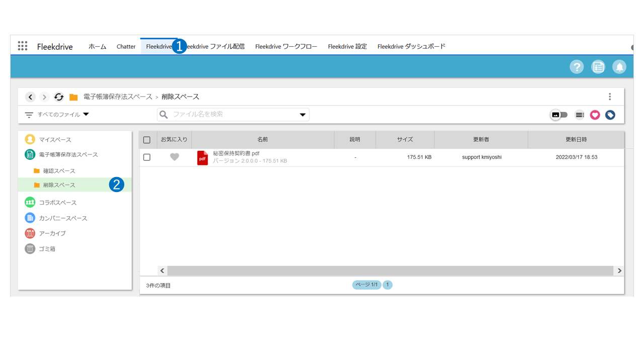Screen dimensions: 644x362
Task: Open ゴミ箱 in the sidebar
Action: point(47,249)
